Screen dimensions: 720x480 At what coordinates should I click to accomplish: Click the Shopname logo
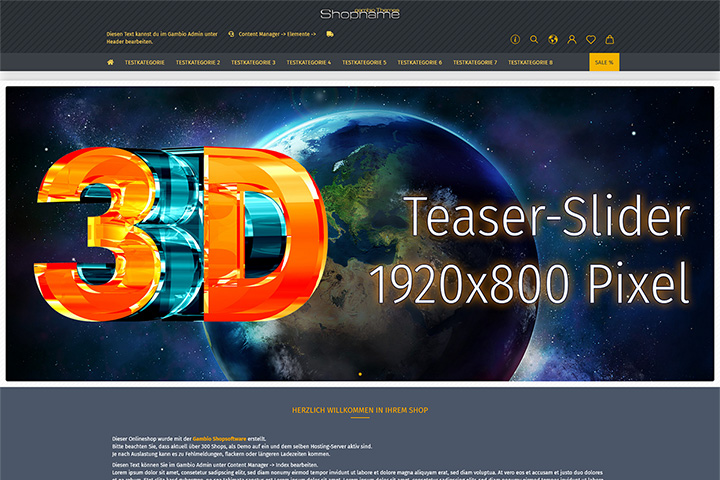tap(360, 14)
